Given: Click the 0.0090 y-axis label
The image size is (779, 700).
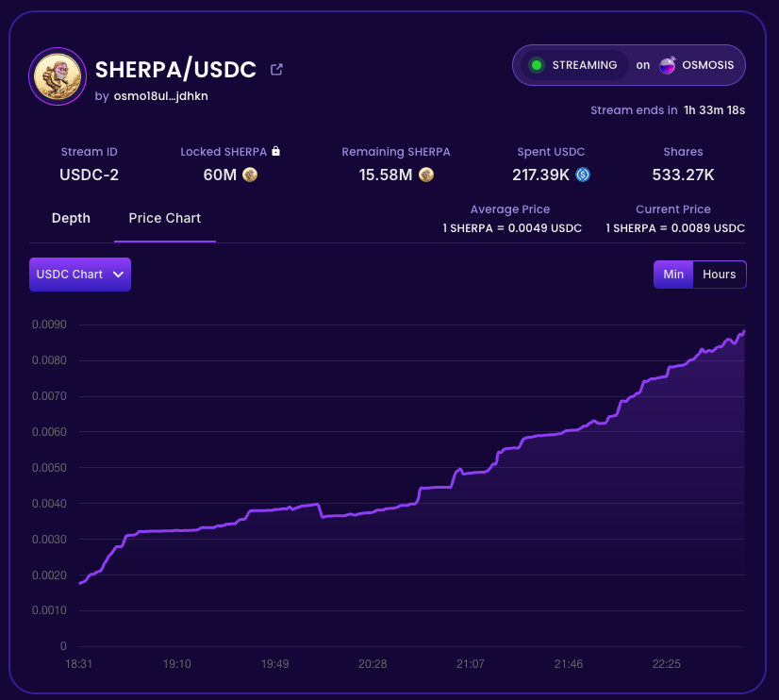Looking at the screenshot, I should click(49, 325).
